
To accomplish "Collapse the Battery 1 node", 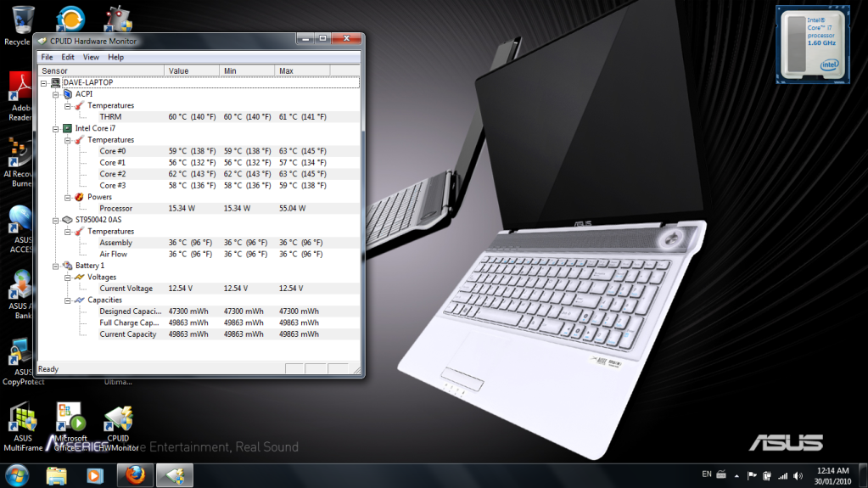I will [x=55, y=266].
